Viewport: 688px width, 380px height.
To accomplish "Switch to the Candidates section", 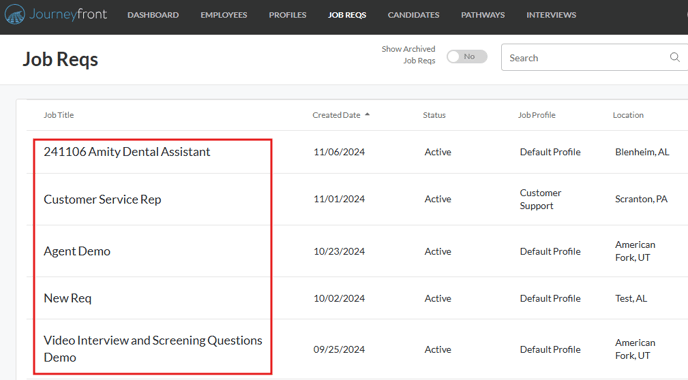I will click(413, 15).
